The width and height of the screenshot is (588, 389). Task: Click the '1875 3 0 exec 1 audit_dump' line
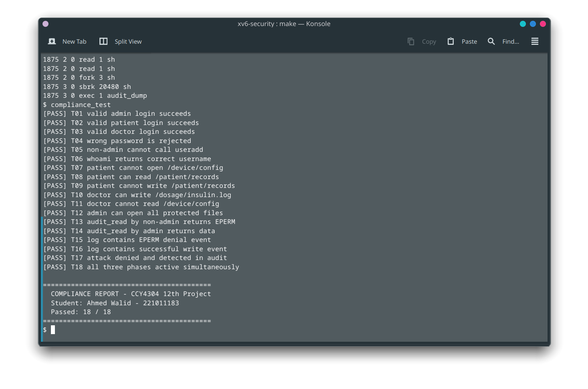pos(95,96)
